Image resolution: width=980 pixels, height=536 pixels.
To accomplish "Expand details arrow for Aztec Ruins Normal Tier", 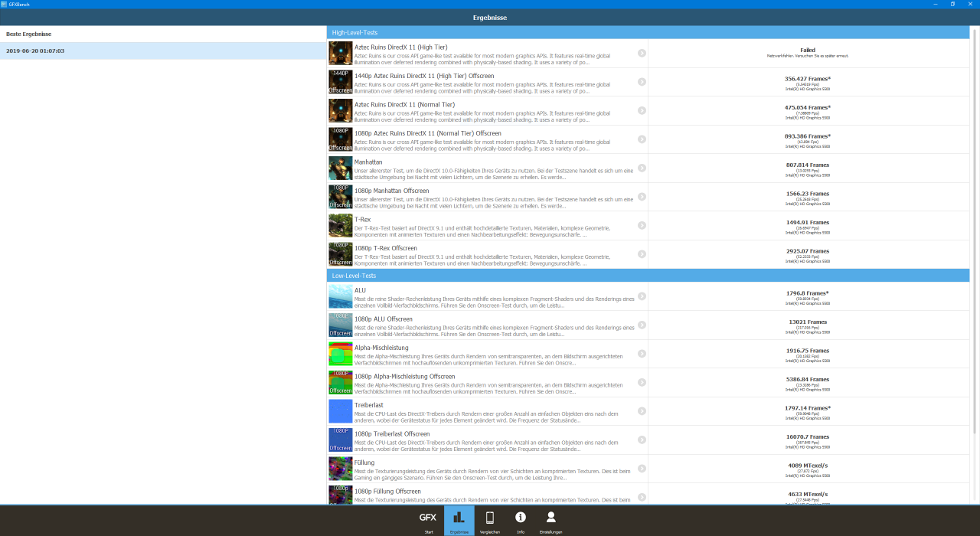I will (x=642, y=110).
